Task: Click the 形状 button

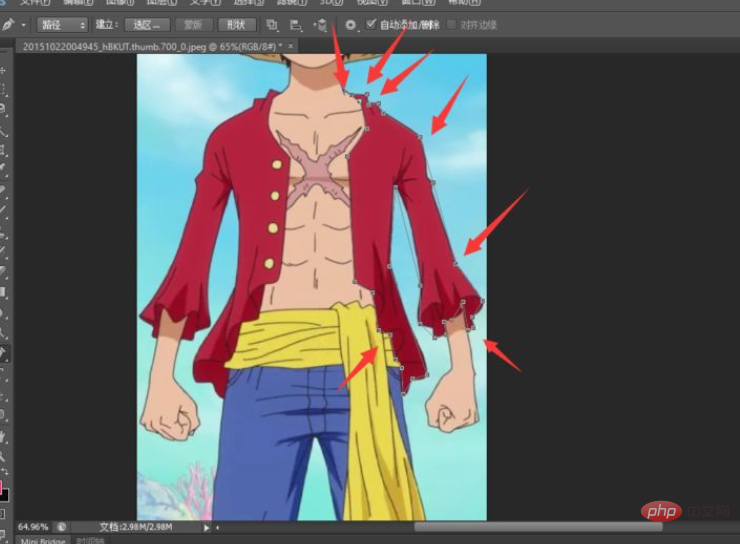Action: pyautogui.click(x=236, y=25)
